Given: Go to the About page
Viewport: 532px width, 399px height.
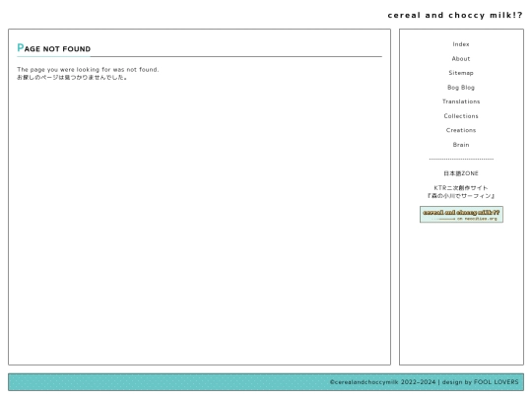Looking at the screenshot, I should (x=461, y=59).
